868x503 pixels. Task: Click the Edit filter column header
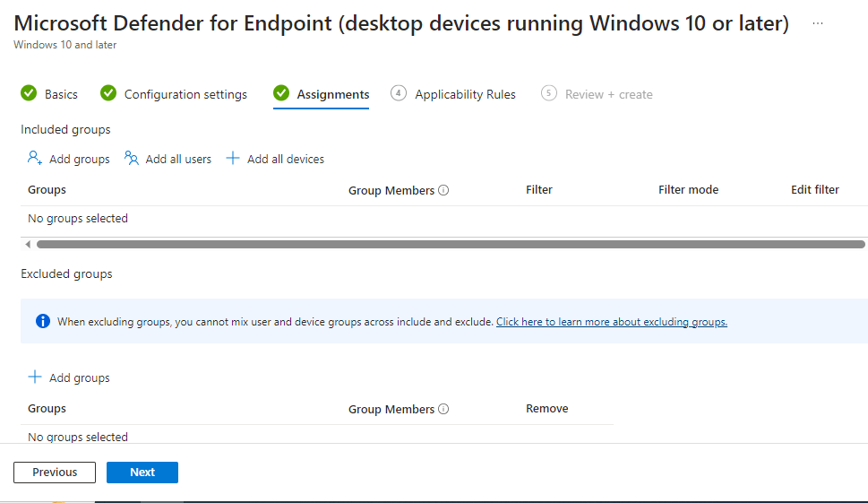click(814, 189)
